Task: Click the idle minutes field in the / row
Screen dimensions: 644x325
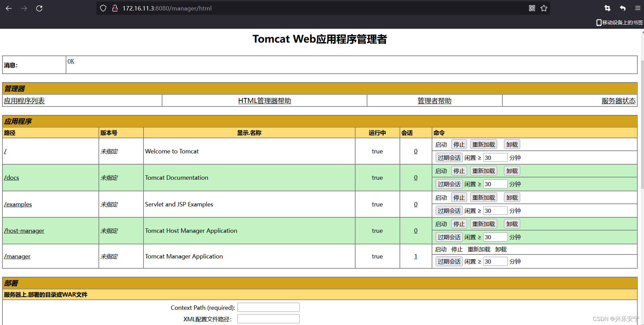Action: [495, 158]
